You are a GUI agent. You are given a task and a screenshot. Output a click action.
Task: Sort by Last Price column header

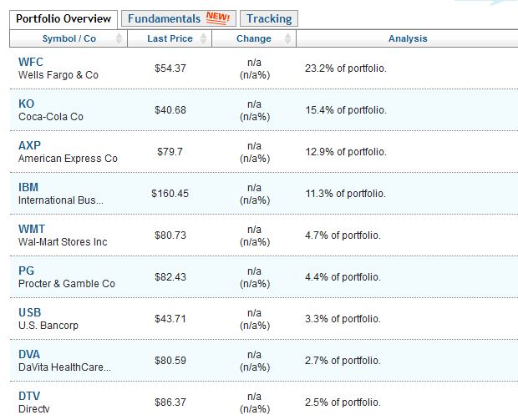point(170,38)
